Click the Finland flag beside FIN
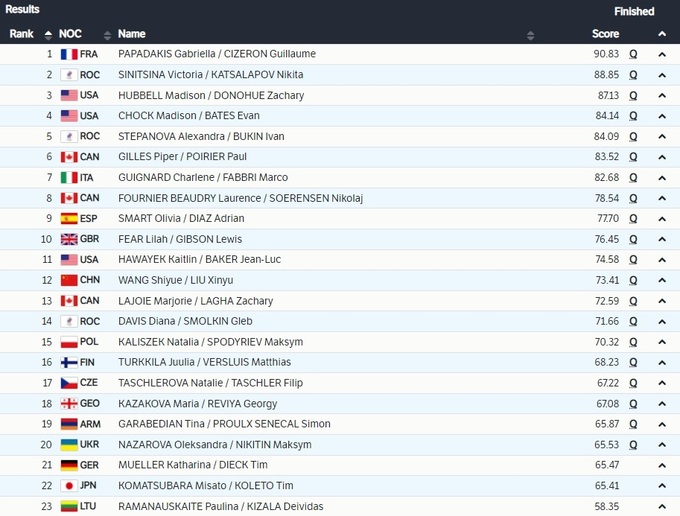The height and width of the screenshot is (516, 680). coord(69,362)
